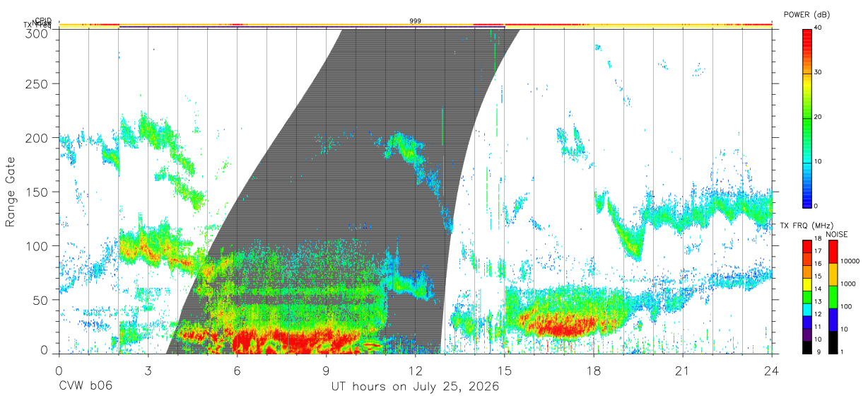
Task: Select the blue swatch in the NOISE legend
Action: coord(833,320)
